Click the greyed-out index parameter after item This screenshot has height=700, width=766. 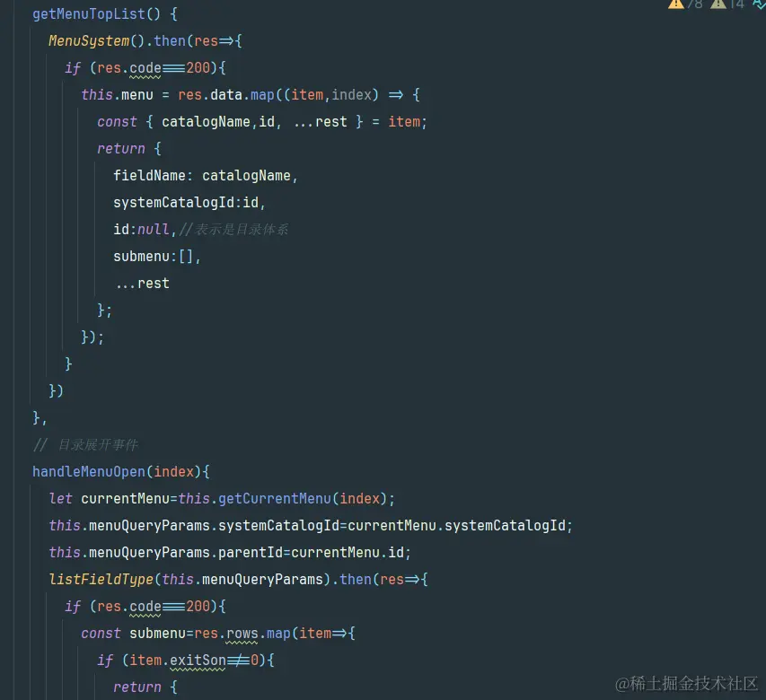coord(352,95)
